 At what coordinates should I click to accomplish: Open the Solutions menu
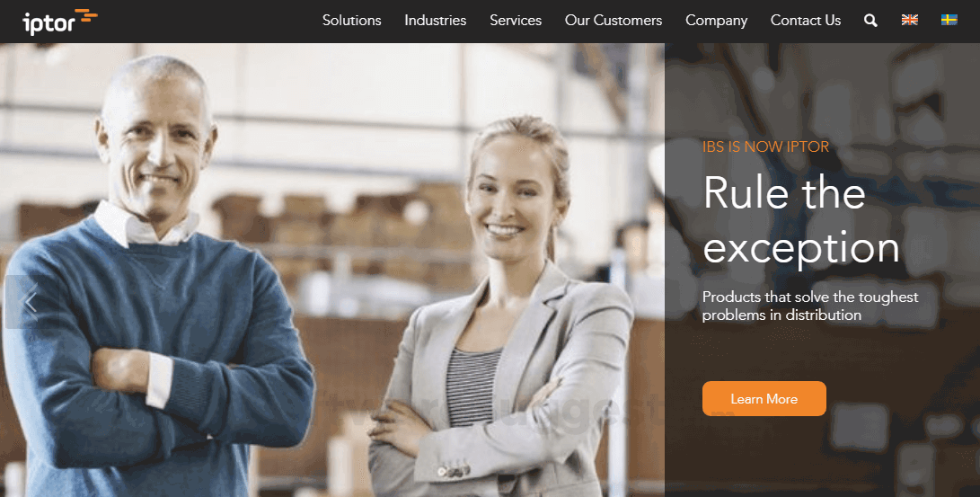352,20
